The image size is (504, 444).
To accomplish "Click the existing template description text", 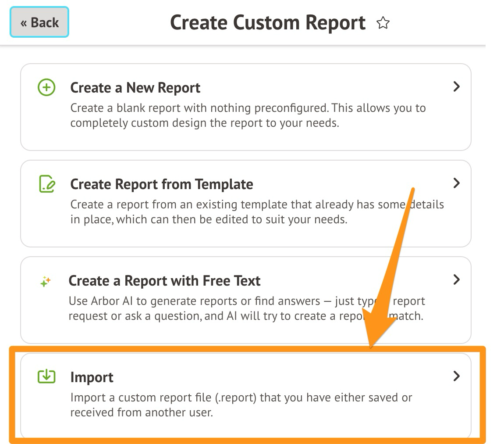I will coord(237,212).
